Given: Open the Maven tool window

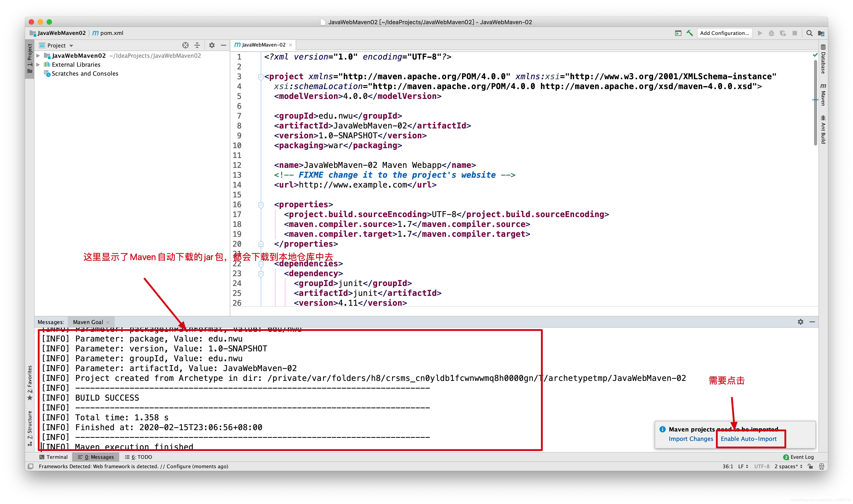Looking at the screenshot, I should pos(823,95).
